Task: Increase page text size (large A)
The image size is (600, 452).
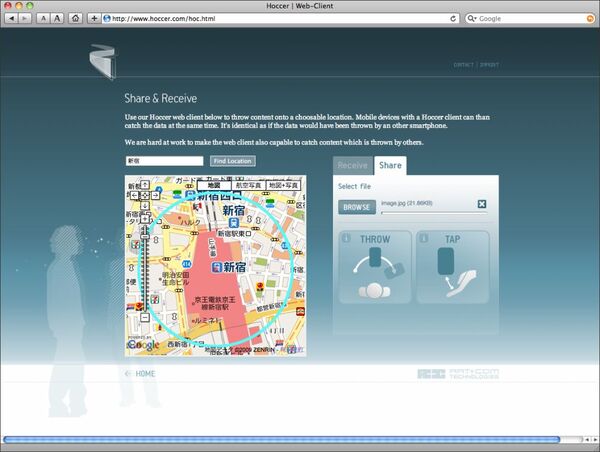Action: coord(57,18)
